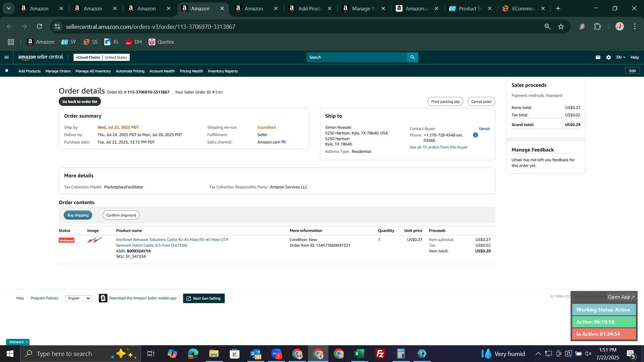
Task: Click Cancel order button
Action: (481, 102)
